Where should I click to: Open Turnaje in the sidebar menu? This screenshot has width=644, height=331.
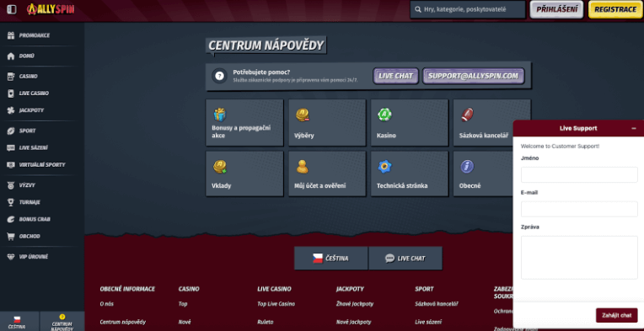(x=30, y=202)
